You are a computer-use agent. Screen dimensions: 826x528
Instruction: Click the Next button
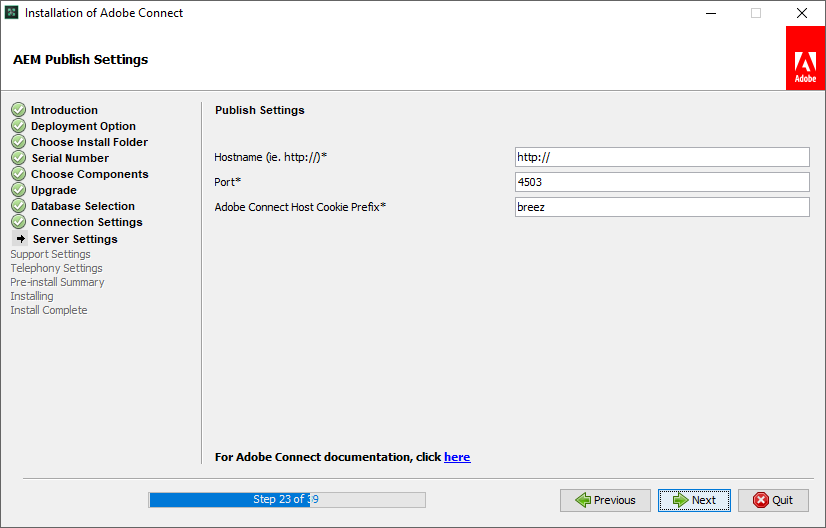(x=694, y=500)
